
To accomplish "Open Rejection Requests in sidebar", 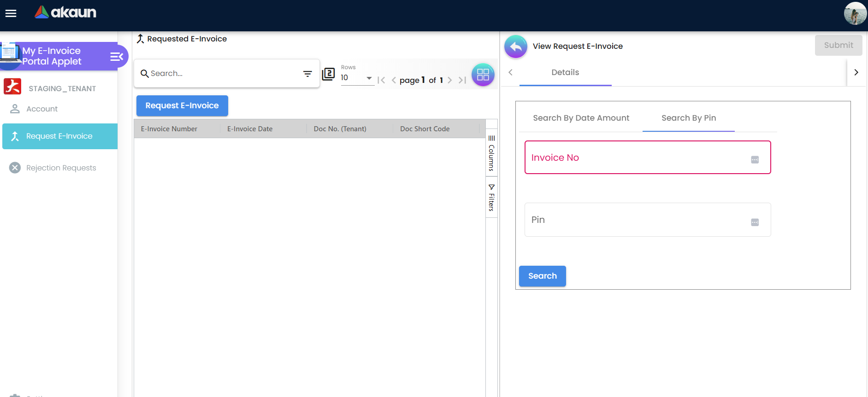I will tap(61, 168).
